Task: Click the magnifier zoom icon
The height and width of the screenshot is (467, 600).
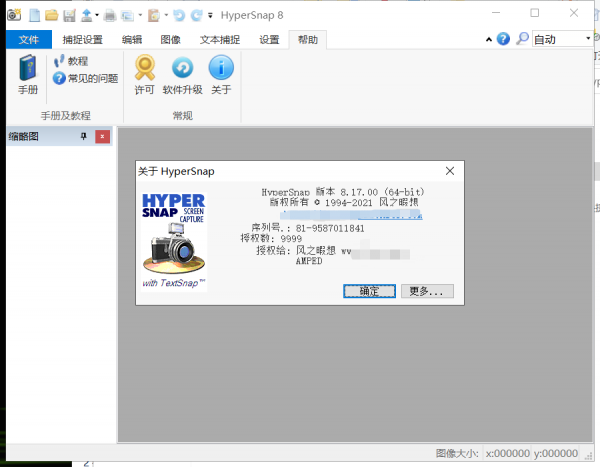Action: (x=522, y=39)
